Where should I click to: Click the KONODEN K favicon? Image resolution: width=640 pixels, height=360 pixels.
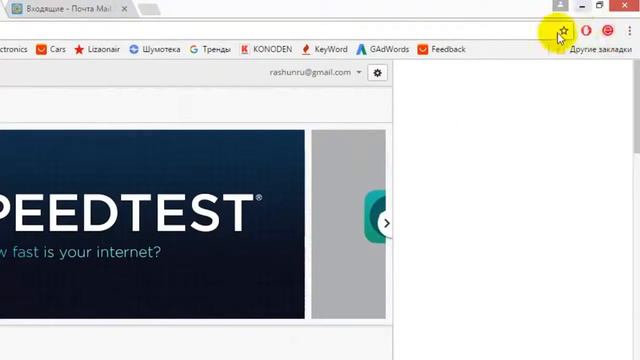point(244,49)
